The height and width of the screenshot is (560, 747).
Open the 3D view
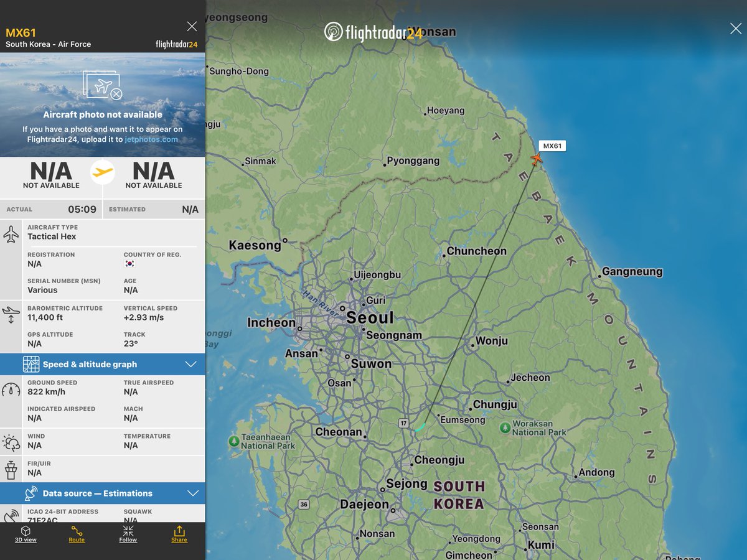26,534
